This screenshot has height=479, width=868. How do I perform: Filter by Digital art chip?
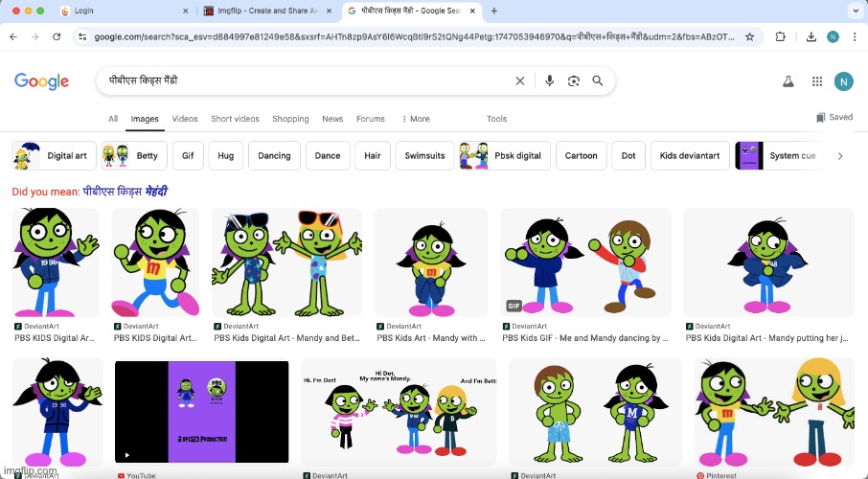(55, 155)
